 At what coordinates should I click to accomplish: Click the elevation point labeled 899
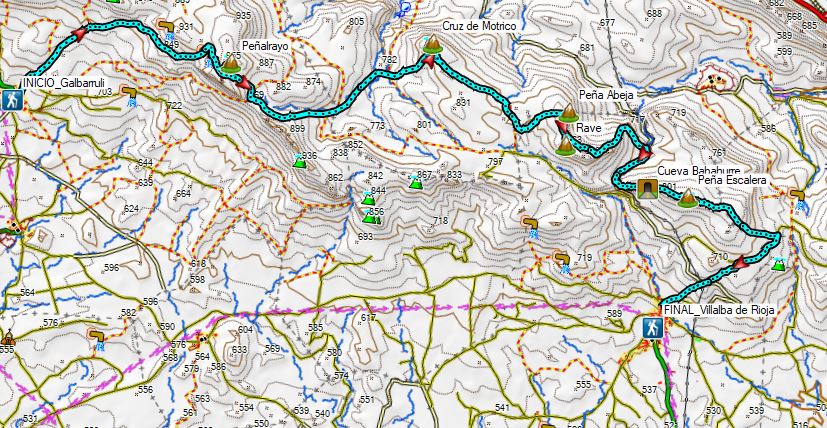[297, 128]
